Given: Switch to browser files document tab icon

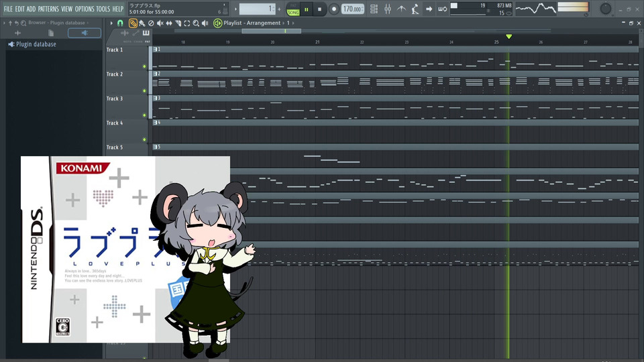Looking at the screenshot, I should 51,33.
